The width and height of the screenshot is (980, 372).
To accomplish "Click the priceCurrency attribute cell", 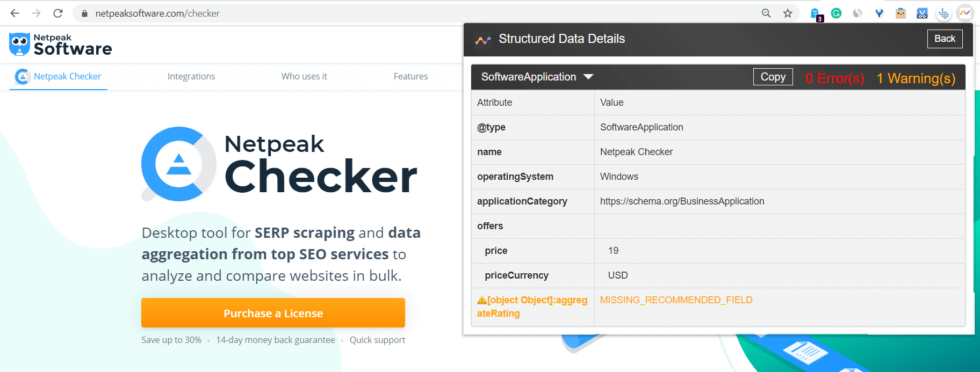I will pyautogui.click(x=532, y=275).
